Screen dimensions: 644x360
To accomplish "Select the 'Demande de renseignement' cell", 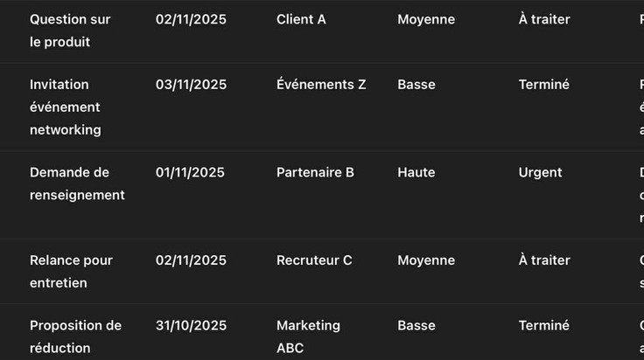I will (77, 183).
